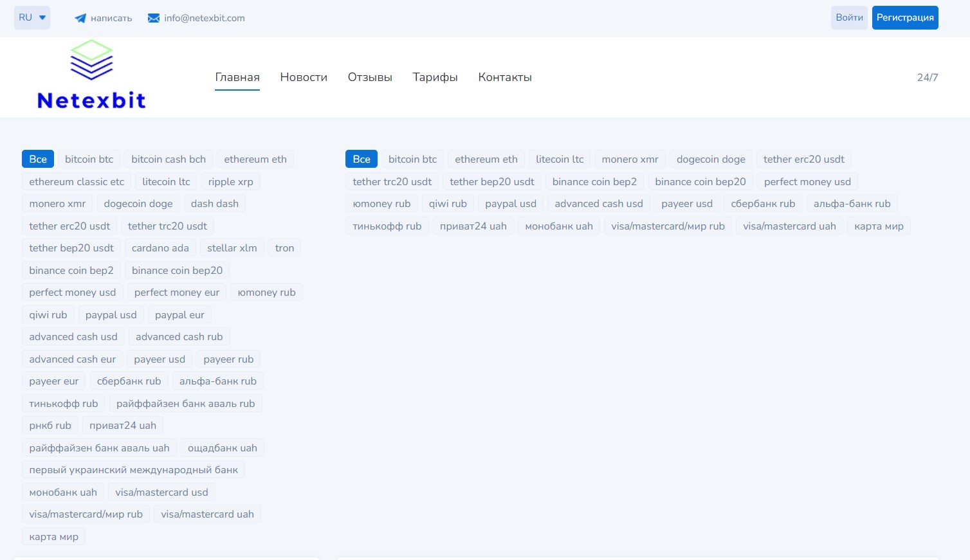Click the 24/7 label in header

pyautogui.click(x=928, y=77)
